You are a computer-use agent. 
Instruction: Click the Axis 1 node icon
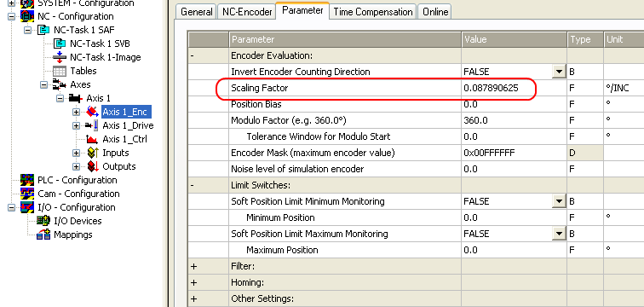coord(76,98)
